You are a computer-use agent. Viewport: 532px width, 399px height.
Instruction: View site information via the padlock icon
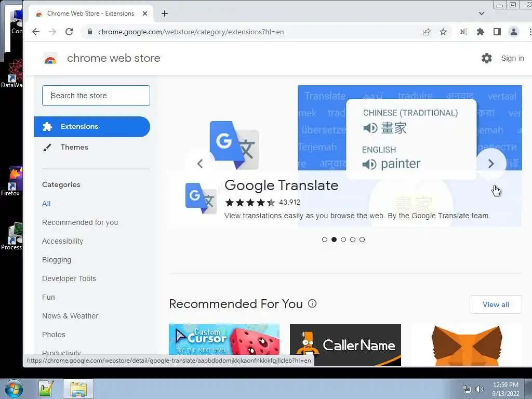tap(89, 32)
